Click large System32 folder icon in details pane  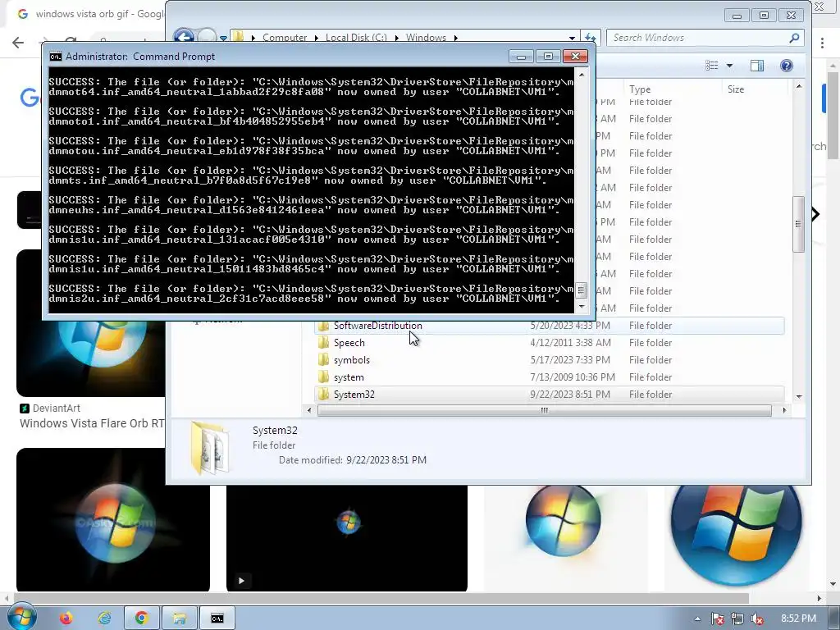210,449
